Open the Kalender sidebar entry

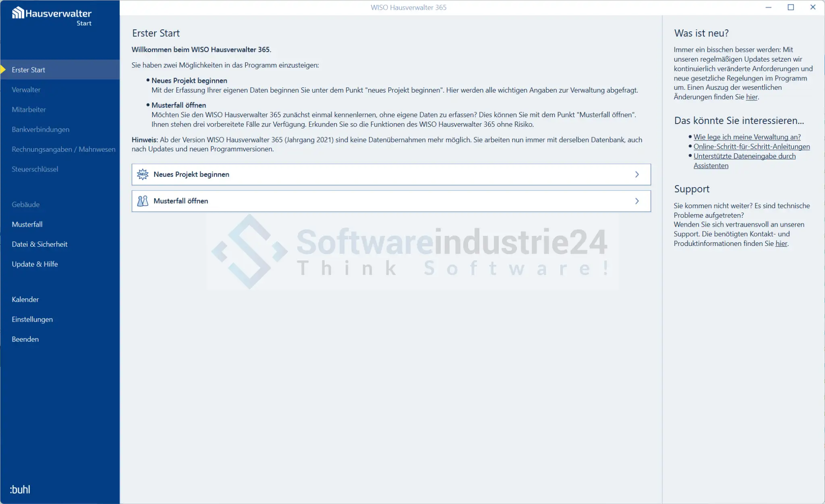(25, 300)
